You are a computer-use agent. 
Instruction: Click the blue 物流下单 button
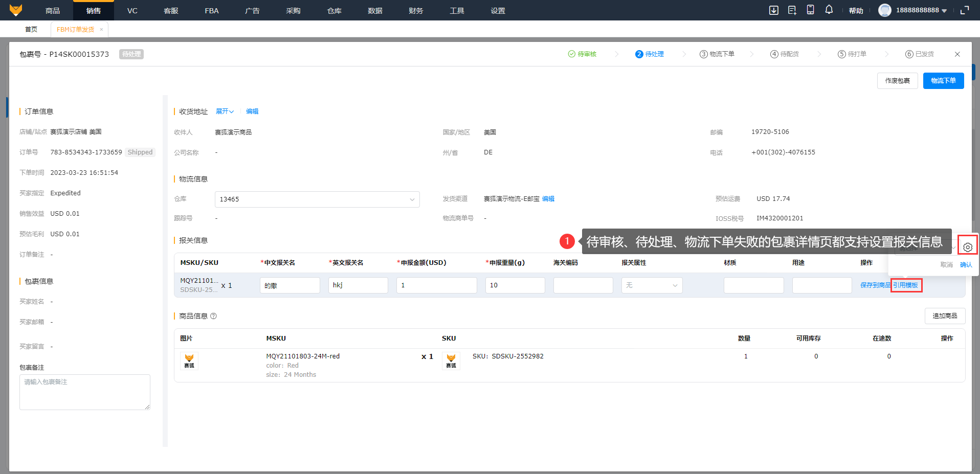tap(943, 81)
